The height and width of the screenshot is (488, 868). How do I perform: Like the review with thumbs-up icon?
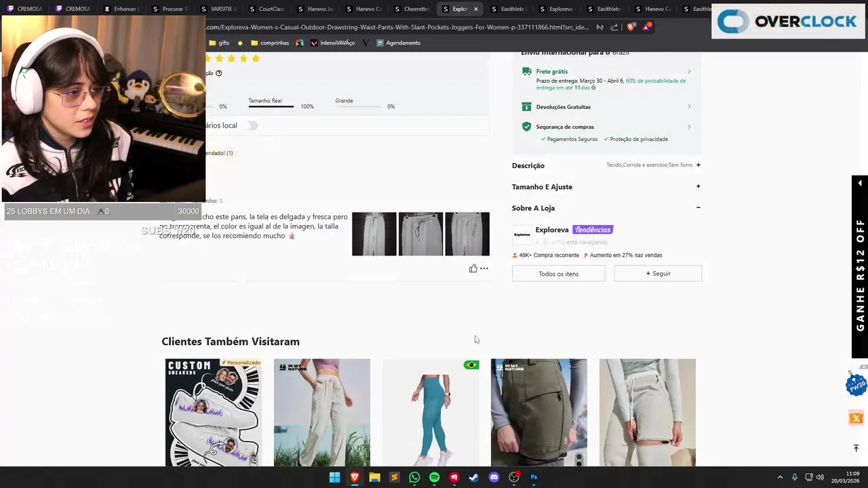[x=473, y=268]
